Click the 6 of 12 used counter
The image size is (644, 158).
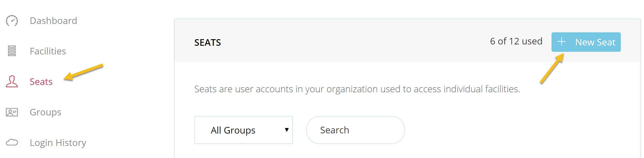pyautogui.click(x=516, y=41)
